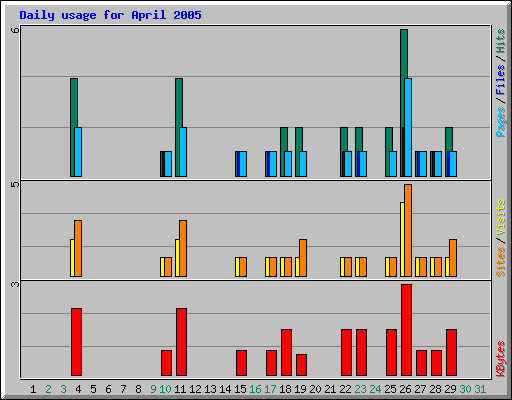Viewport: 512px width, 400px height.
Task: Click day label "21" on the x-axis
Action: tap(330, 389)
